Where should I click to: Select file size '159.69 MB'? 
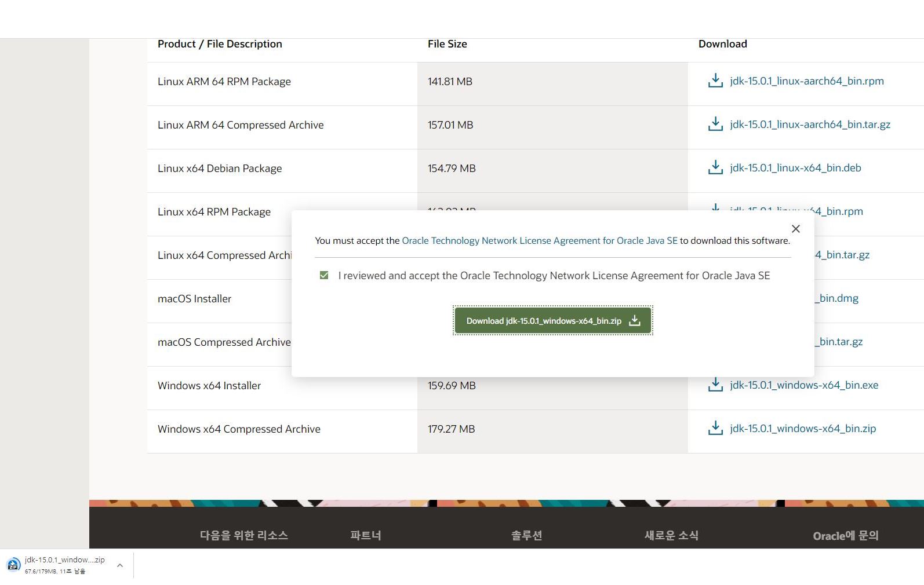[452, 386]
